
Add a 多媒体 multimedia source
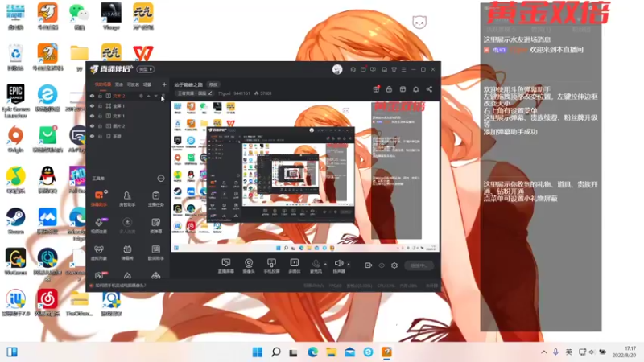pyautogui.click(x=295, y=265)
